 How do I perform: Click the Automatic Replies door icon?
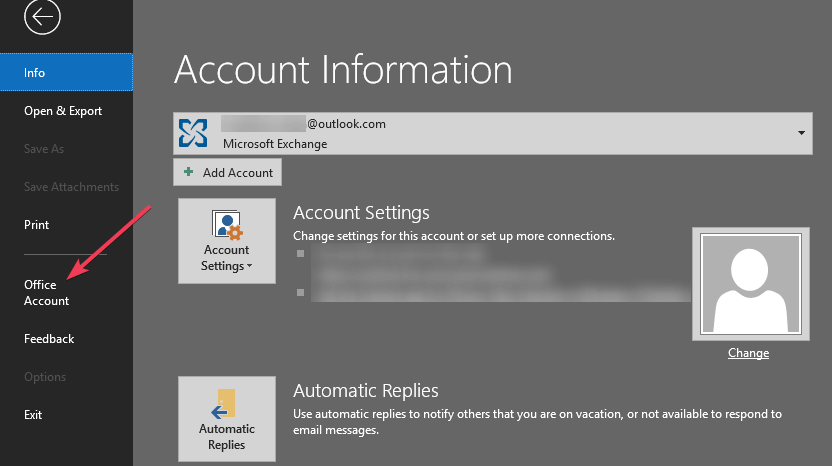tap(223, 404)
